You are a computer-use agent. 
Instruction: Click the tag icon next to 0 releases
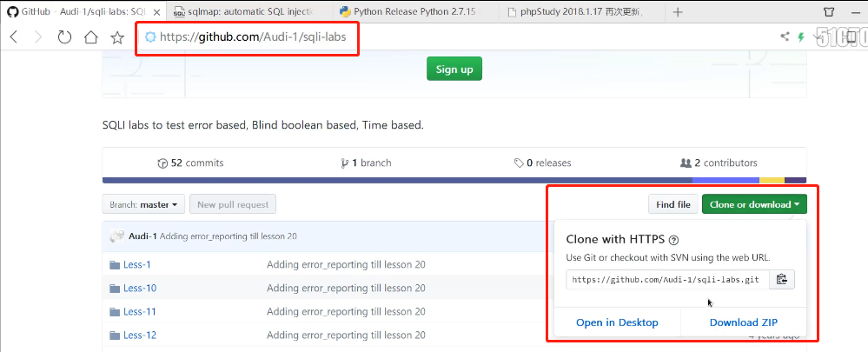click(x=519, y=163)
